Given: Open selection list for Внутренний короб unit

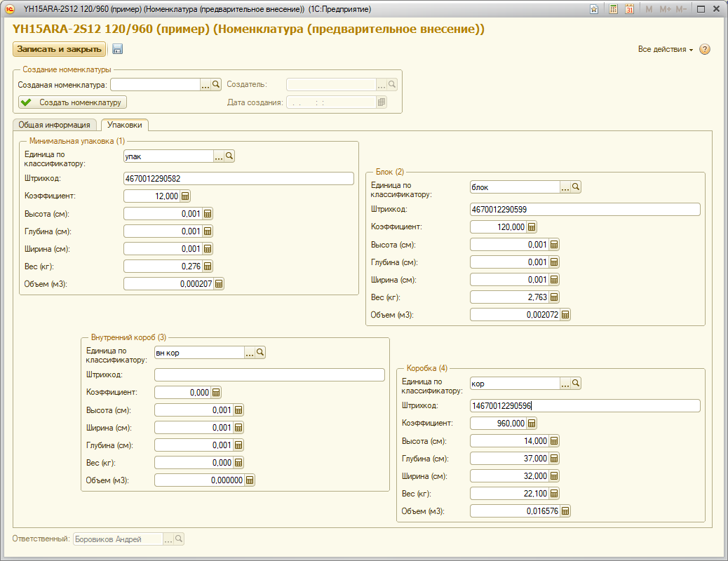Looking at the screenshot, I should click(249, 353).
